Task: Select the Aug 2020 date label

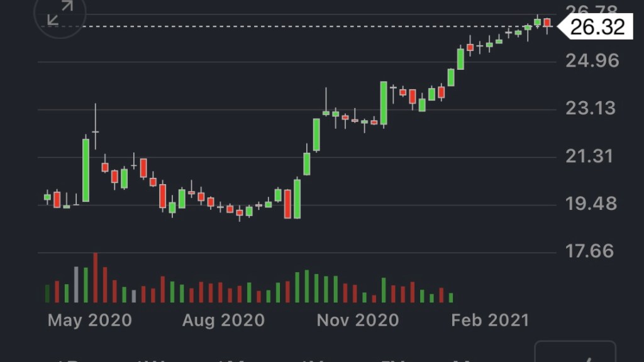Action: coord(223,320)
